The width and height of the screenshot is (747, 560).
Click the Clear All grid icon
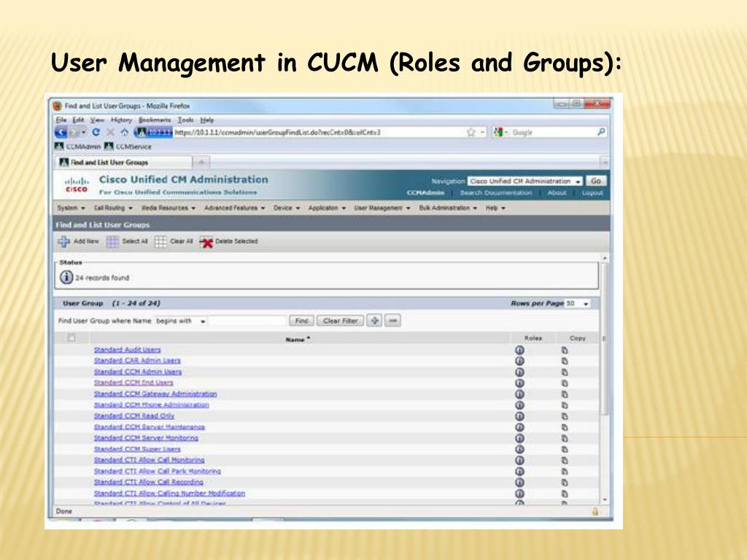[160, 241]
